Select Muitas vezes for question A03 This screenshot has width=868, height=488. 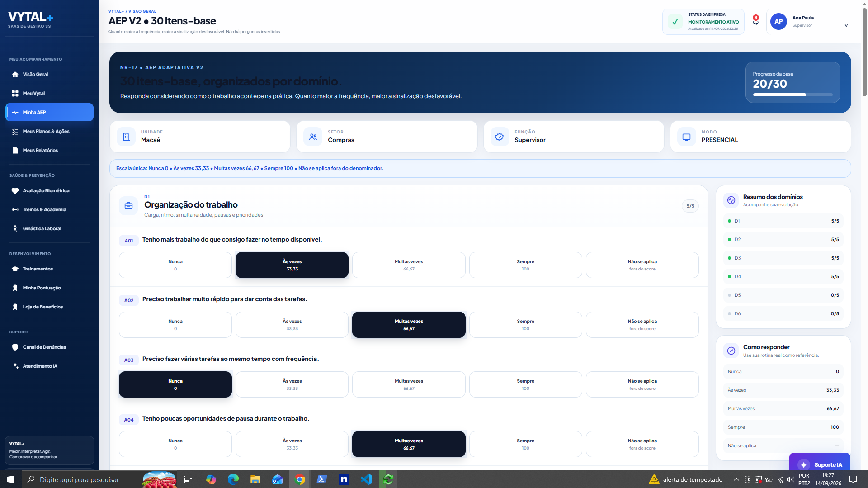409,384
